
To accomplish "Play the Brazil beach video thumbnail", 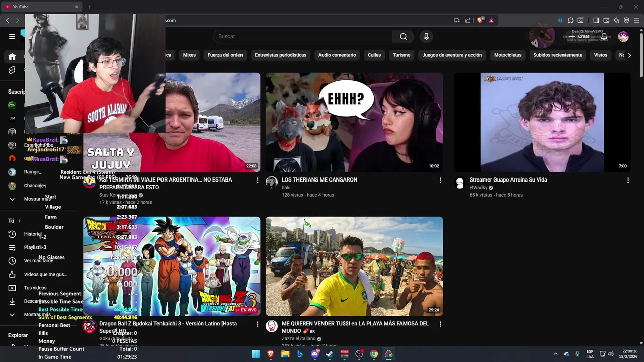I will pos(354,266).
